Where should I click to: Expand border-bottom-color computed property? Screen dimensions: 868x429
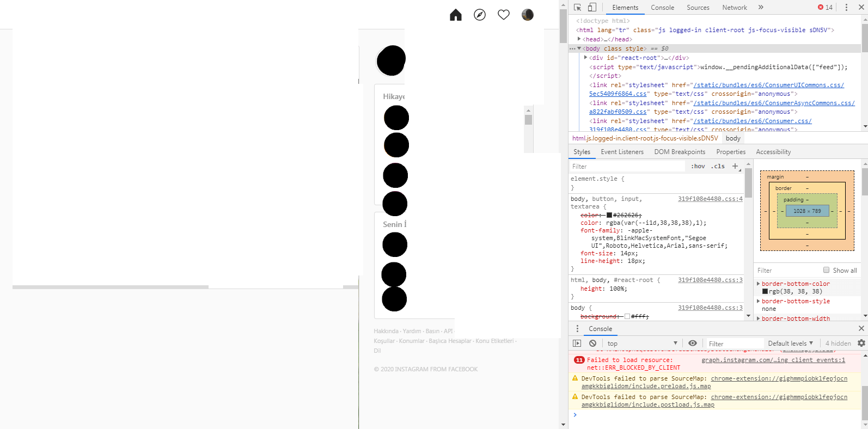[x=758, y=284]
